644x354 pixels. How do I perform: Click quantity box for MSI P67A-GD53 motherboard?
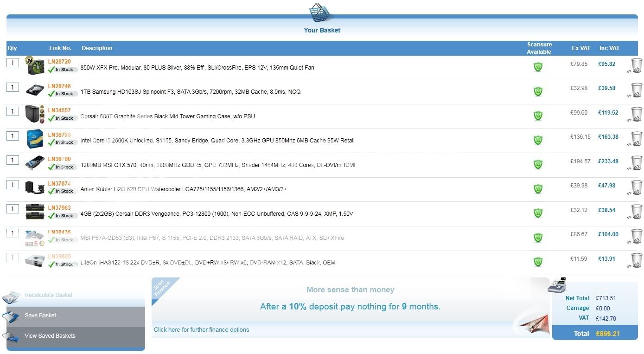point(13,233)
